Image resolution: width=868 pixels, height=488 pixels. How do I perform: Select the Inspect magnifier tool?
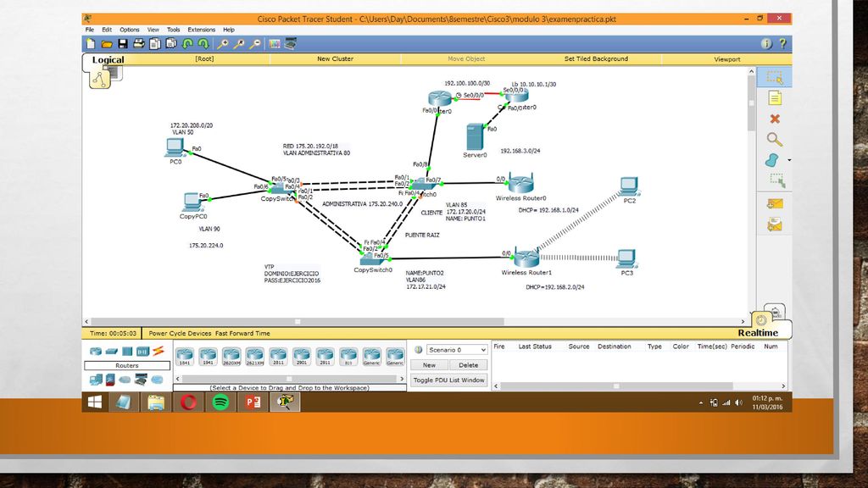point(775,140)
